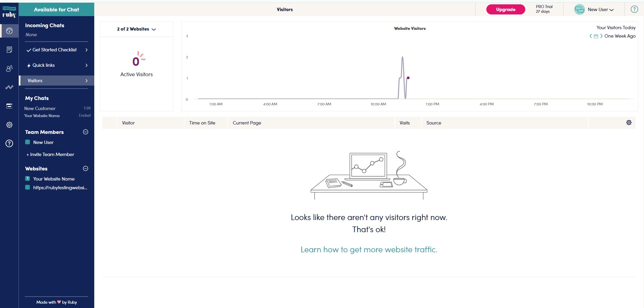Screen dimensions: 644x308
Task: Open the dashboard gauge icon in sidebar
Action: coord(9,31)
